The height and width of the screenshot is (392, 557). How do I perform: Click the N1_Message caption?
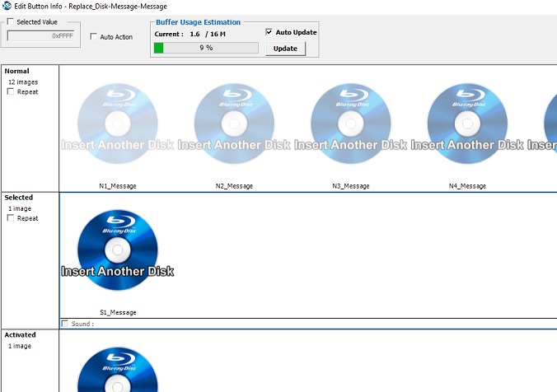click(x=118, y=186)
